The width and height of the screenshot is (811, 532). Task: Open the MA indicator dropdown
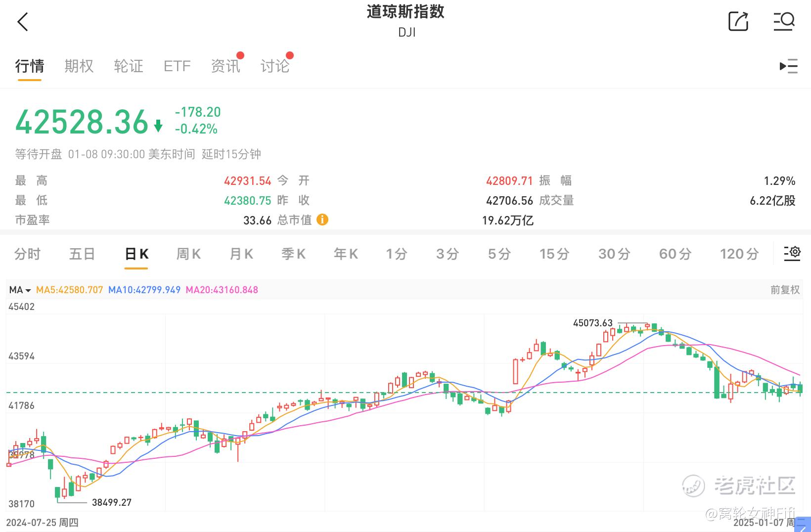(x=20, y=290)
